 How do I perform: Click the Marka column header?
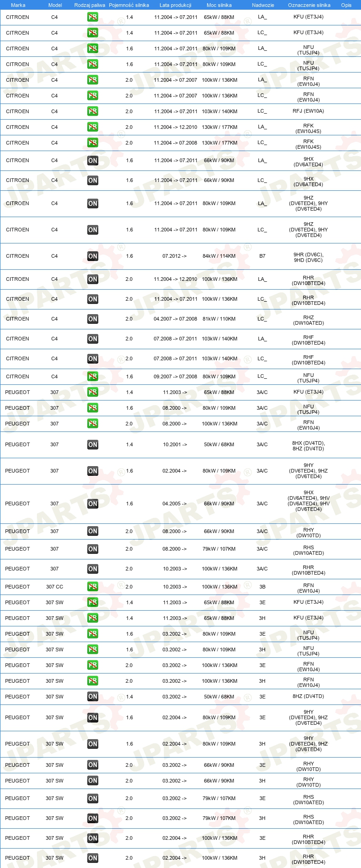(18, 5)
